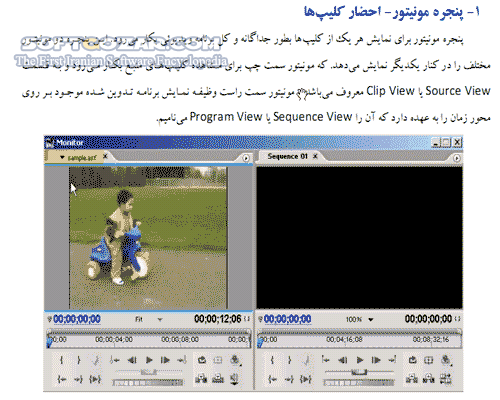This screenshot has height=400, width=500.
Task: Go to Out Point in the source monitor
Action: pos(78,379)
